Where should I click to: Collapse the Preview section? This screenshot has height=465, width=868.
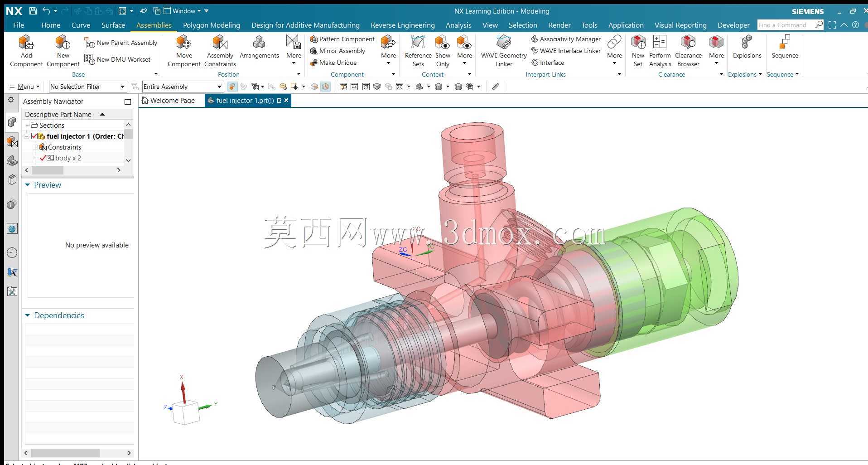28,185
